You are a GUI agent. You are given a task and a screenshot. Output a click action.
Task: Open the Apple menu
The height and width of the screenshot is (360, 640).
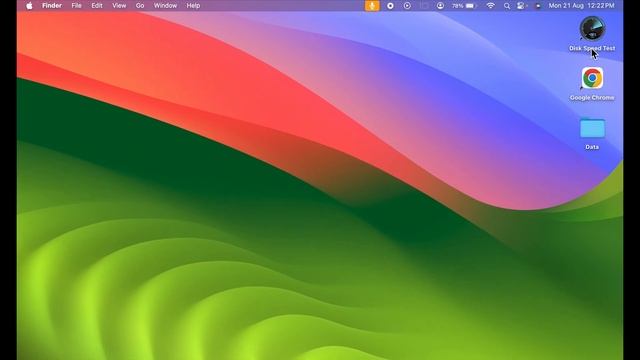[x=29, y=6]
